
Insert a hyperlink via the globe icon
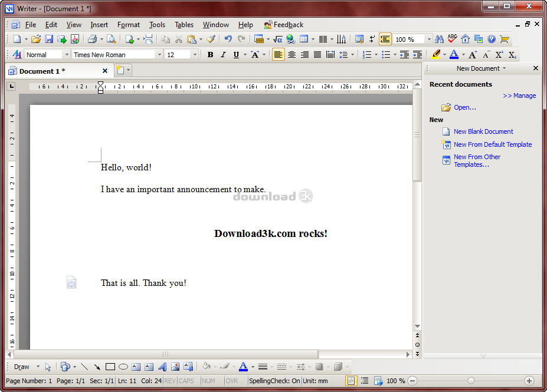[290, 39]
